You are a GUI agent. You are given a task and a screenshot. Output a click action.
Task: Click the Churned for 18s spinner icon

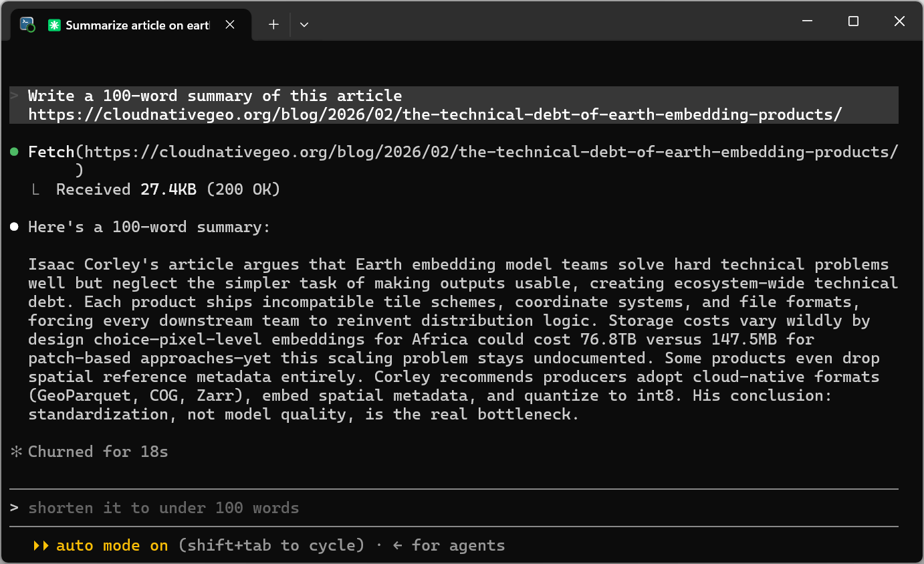point(16,452)
